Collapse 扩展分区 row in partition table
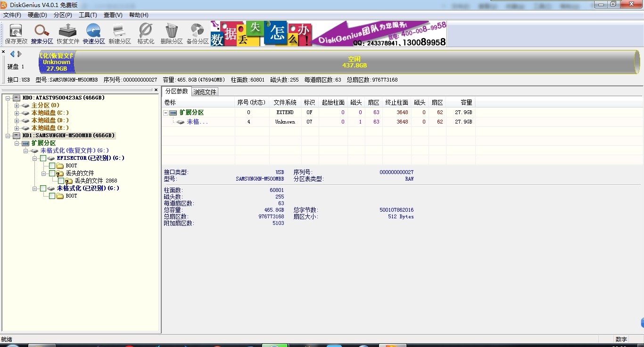The width and height of the screenshot is (644, 347). (165, 113)
